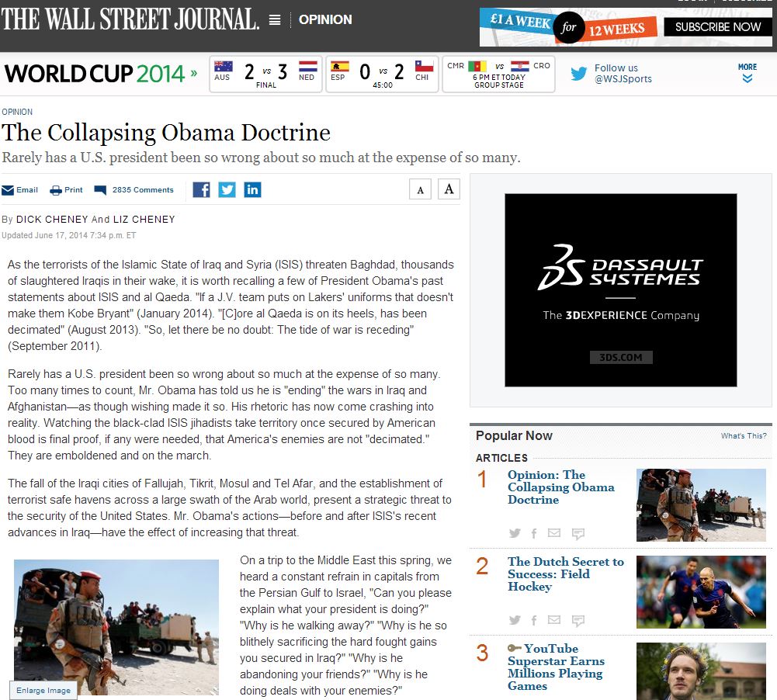Share the article on Facebook
777x700 pixels.
pos(201,189)
